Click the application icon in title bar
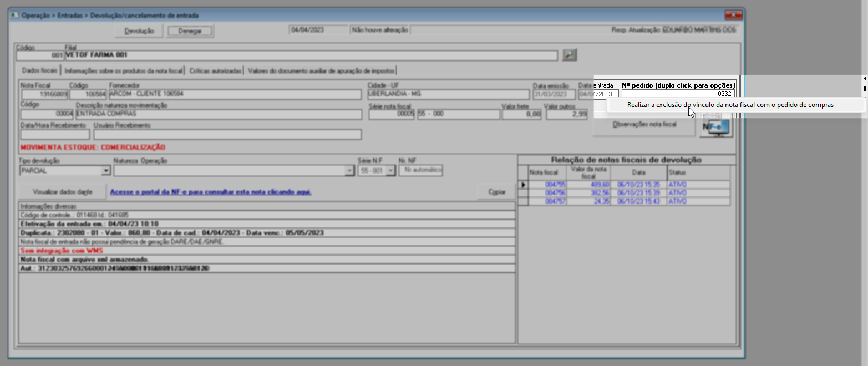 [x=14, y=16]
